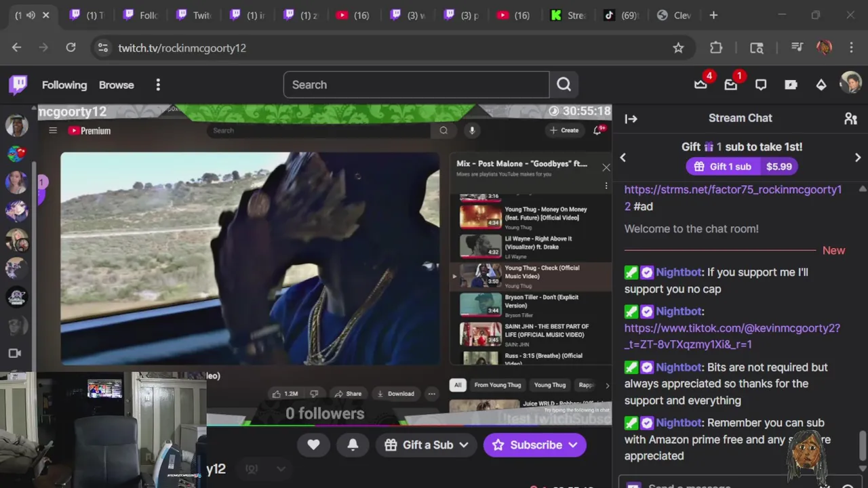This screenshot has height=488, width=868.
Task: Open new browser tab
Action: [x=713, y=15]
